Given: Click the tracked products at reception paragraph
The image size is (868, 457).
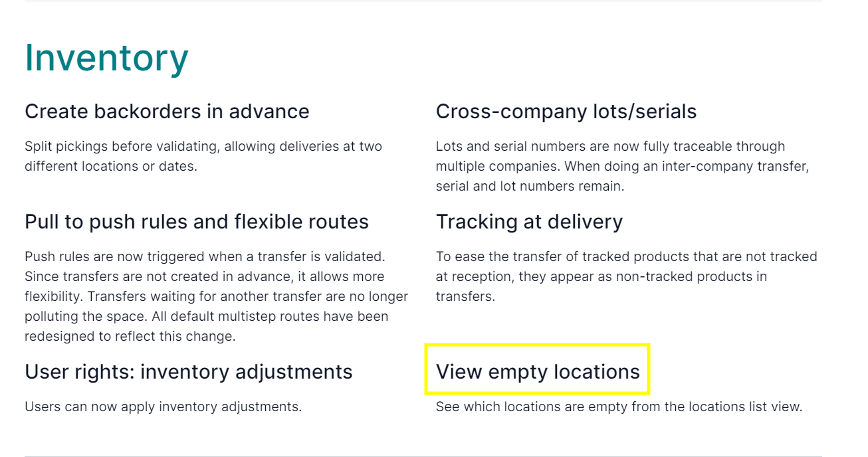Looking at the screenshot, I should tap(626, 276).
